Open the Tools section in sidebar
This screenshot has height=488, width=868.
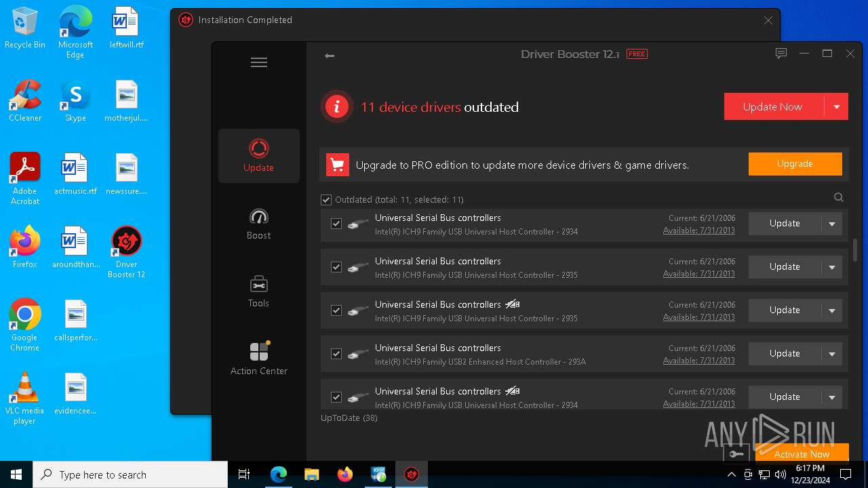click(x=259, y=291)
